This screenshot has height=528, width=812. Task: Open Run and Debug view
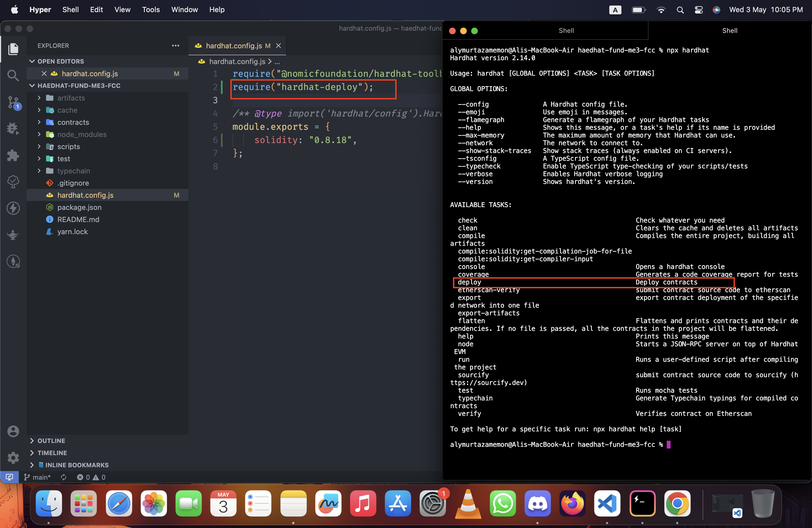13,129
